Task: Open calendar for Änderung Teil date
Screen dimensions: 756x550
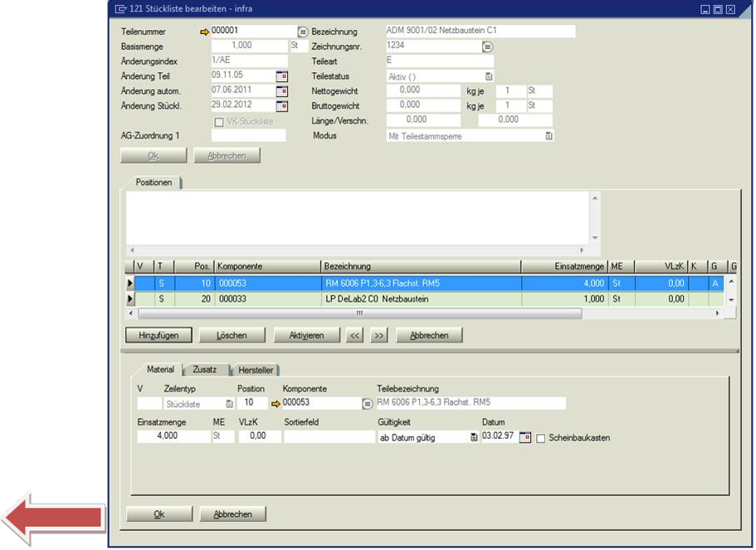Action: click(281, 76)
